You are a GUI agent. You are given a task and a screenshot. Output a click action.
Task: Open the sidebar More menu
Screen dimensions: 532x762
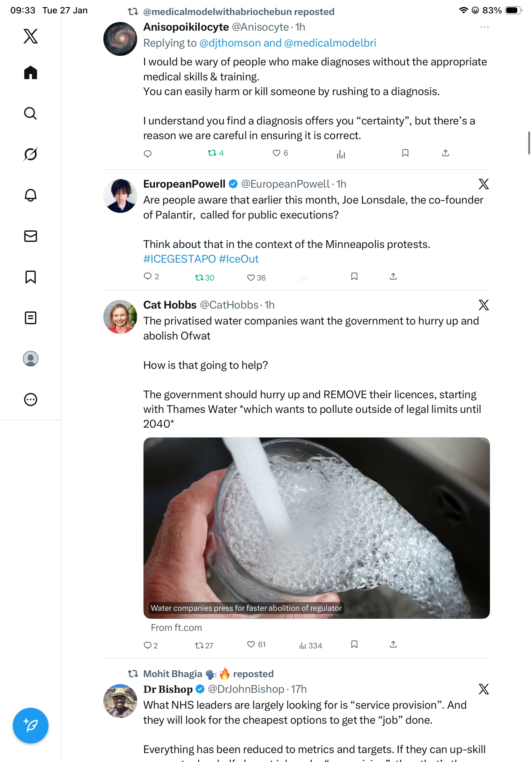(x=31, y=399)
